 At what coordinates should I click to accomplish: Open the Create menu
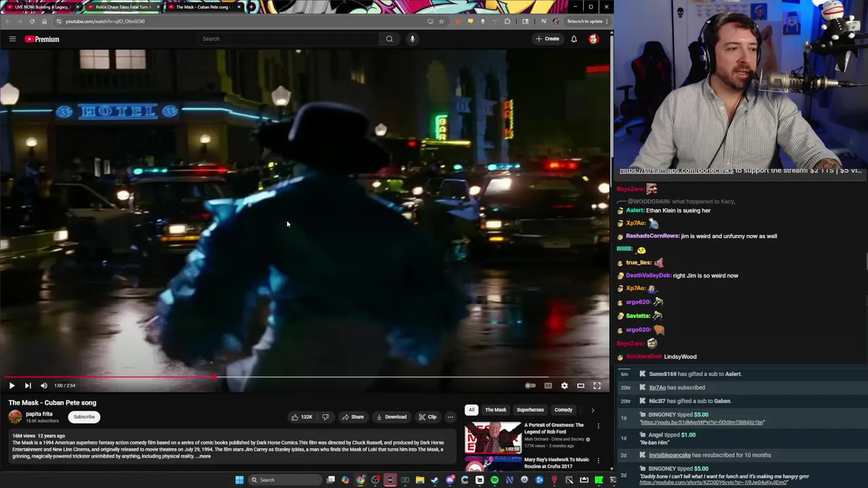pyautogui.click(x=547, y=39)
